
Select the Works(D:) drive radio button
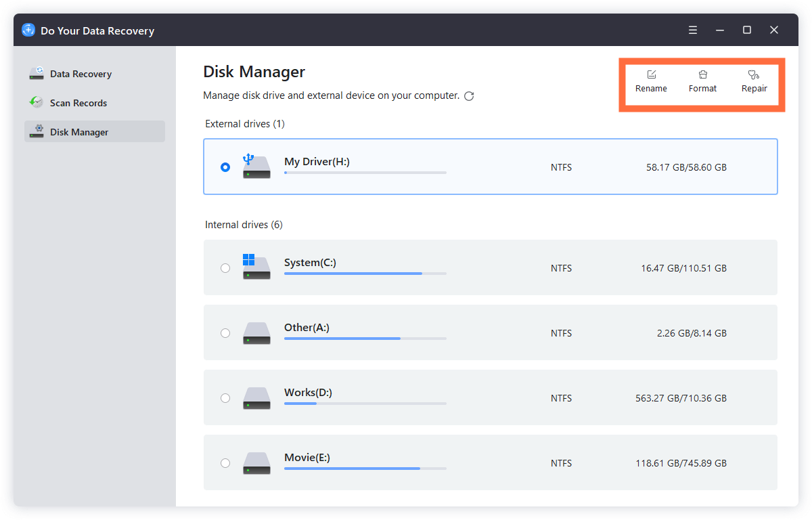(x=225, y=397)
